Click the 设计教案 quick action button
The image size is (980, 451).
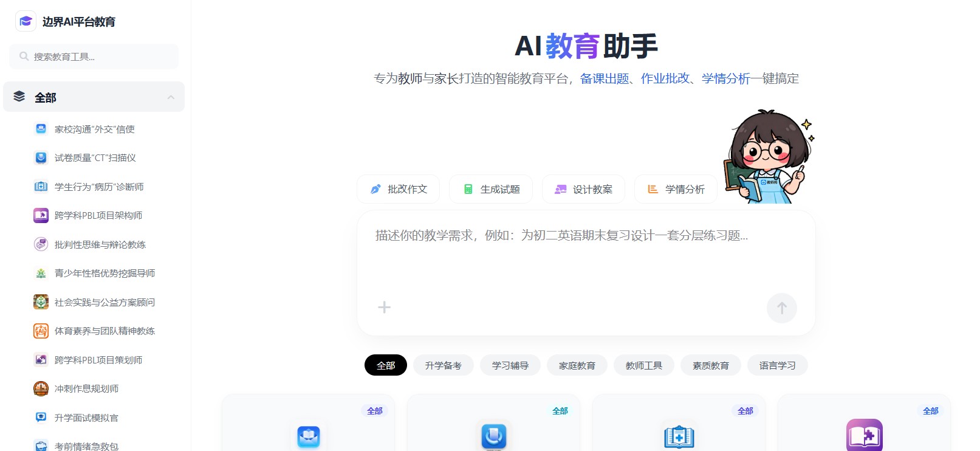click(x=583, y=189)
